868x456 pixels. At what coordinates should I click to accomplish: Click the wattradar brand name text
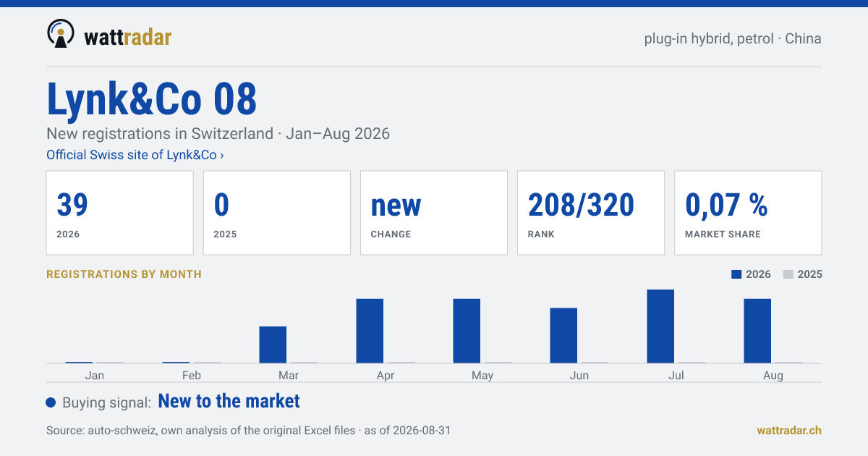(x=128, y=36)
